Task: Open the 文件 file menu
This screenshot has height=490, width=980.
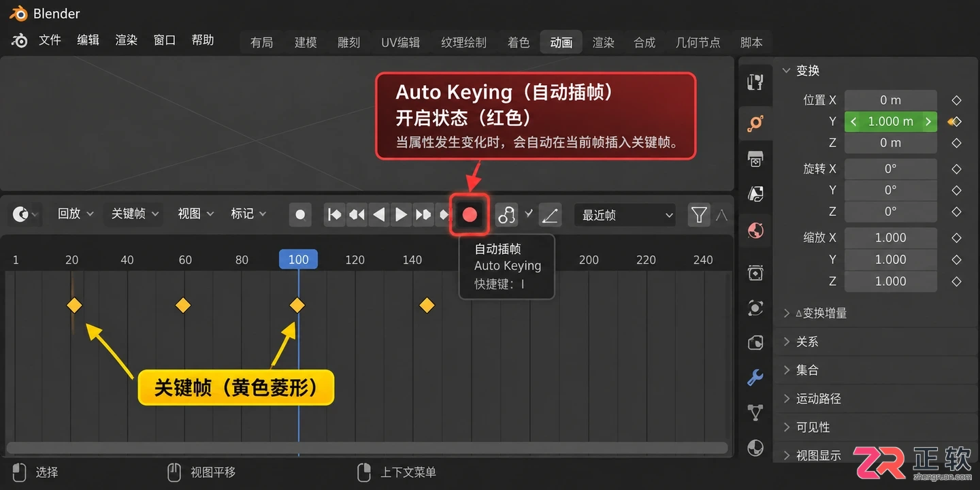Action: click(x=50, y=40)
